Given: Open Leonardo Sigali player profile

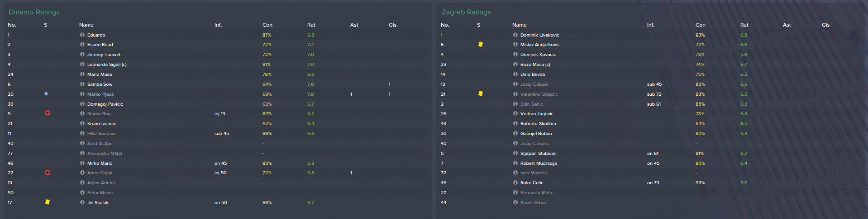Looking at the screenshot, I should [x=107, y=65].
